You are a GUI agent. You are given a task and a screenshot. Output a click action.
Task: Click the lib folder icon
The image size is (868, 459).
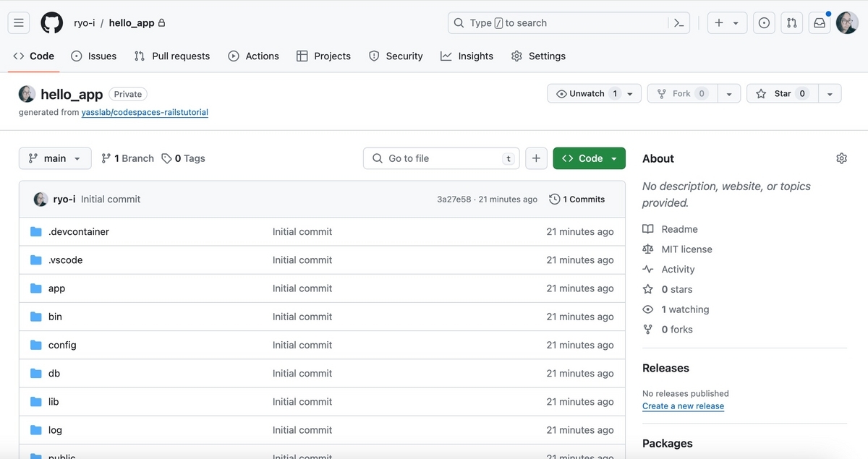pyautogui.click(x=36, y=402)
